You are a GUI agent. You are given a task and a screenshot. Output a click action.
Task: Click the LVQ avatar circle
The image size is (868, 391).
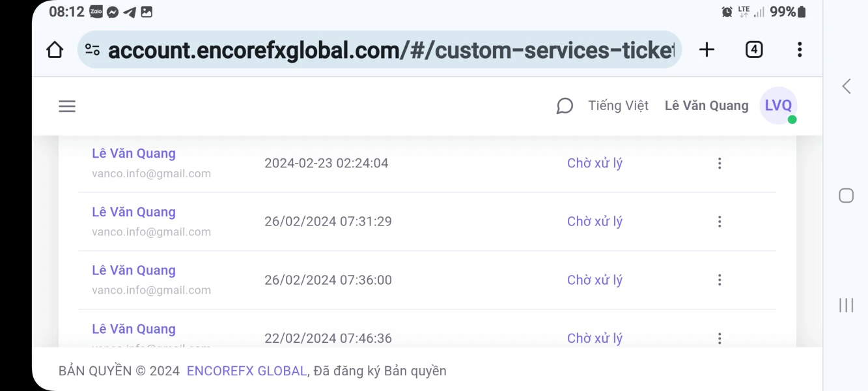(778, 106)
